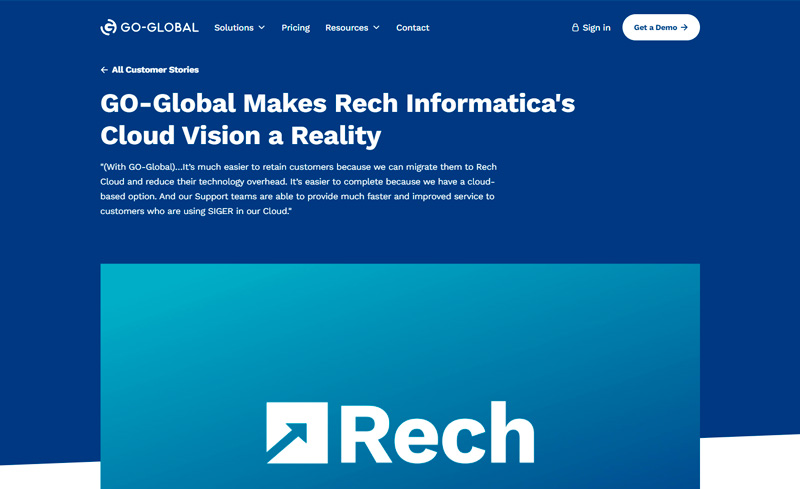
Task: Click the quote paragraph starting "(With GO-Global)"
Action: 298,189
